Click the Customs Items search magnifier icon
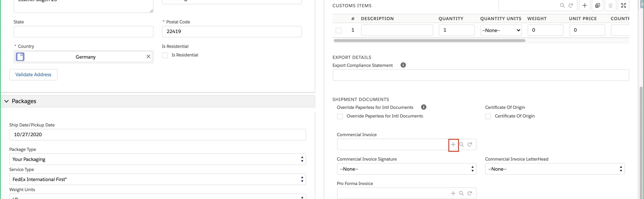The image size is (644, 199). pos(562,5)
